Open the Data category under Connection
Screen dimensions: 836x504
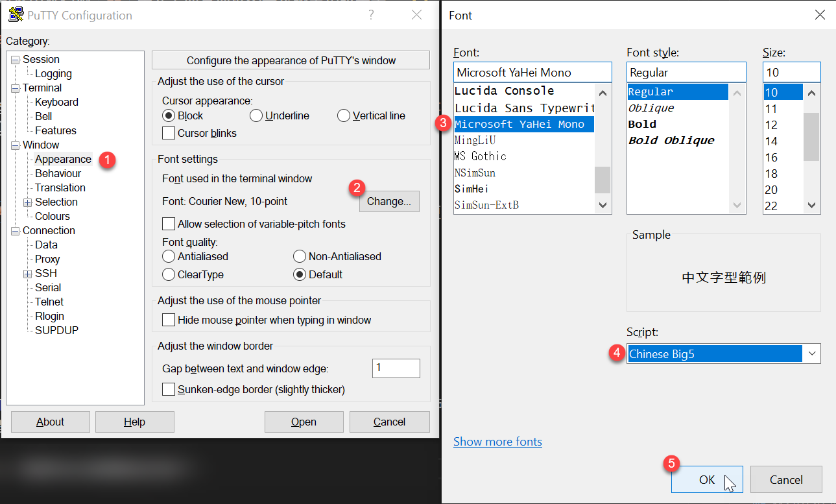pos(46,245)
